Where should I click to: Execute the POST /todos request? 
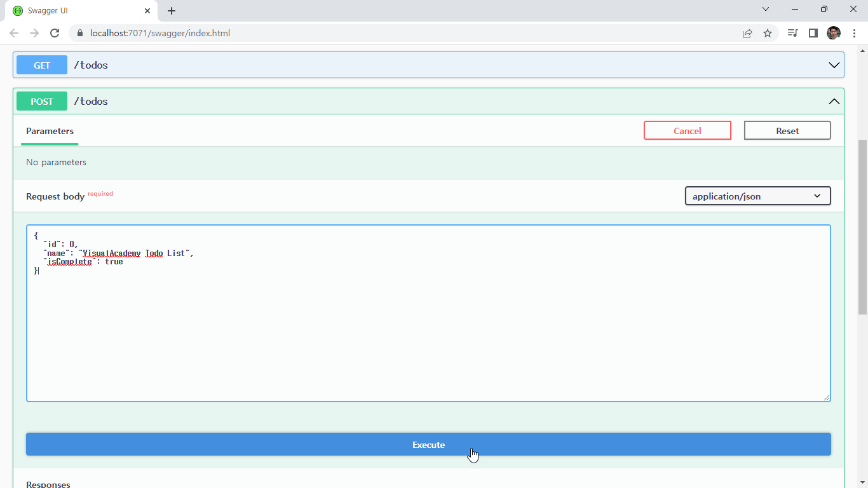[x=428, y=444]
